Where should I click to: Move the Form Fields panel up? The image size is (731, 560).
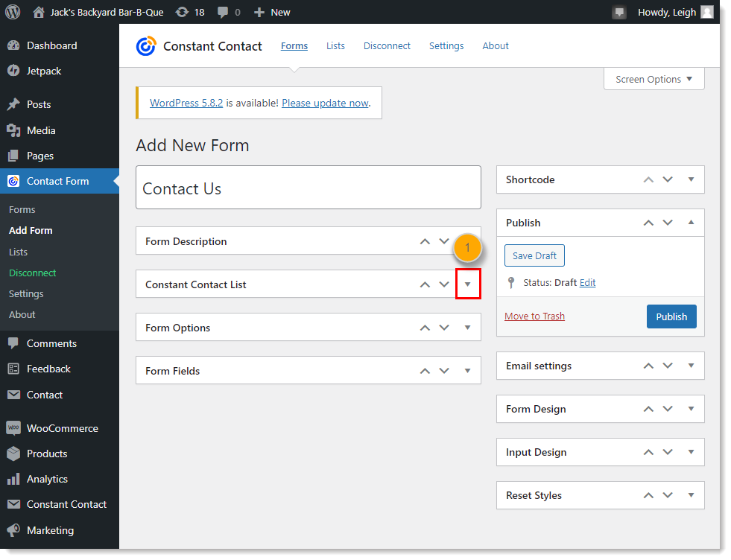(x=425, y=371)
